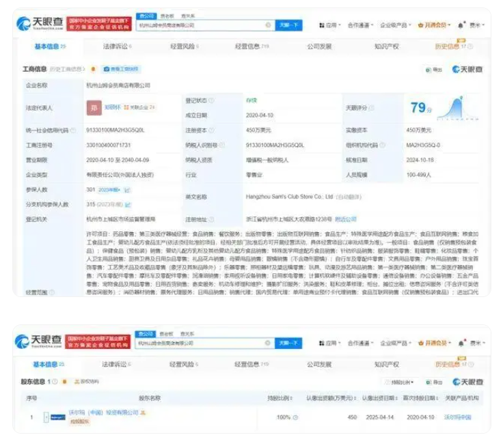Select 查关系 search tab on business info page
Viewport: 503px width, 448px height.
tap(188, 16)
